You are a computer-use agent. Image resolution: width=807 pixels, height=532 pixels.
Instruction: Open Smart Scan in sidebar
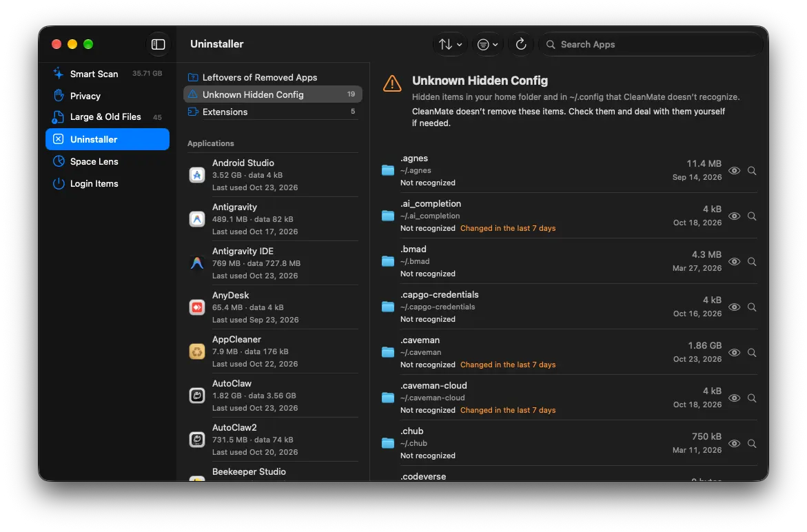(108, 74)
